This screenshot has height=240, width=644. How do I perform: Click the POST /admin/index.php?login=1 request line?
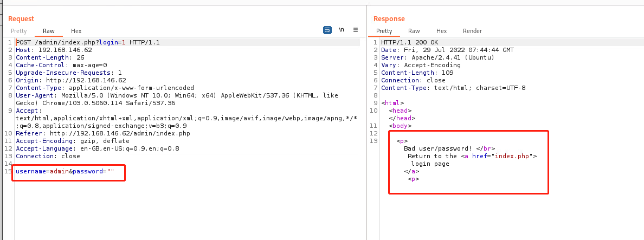click(x=88, y=42)
